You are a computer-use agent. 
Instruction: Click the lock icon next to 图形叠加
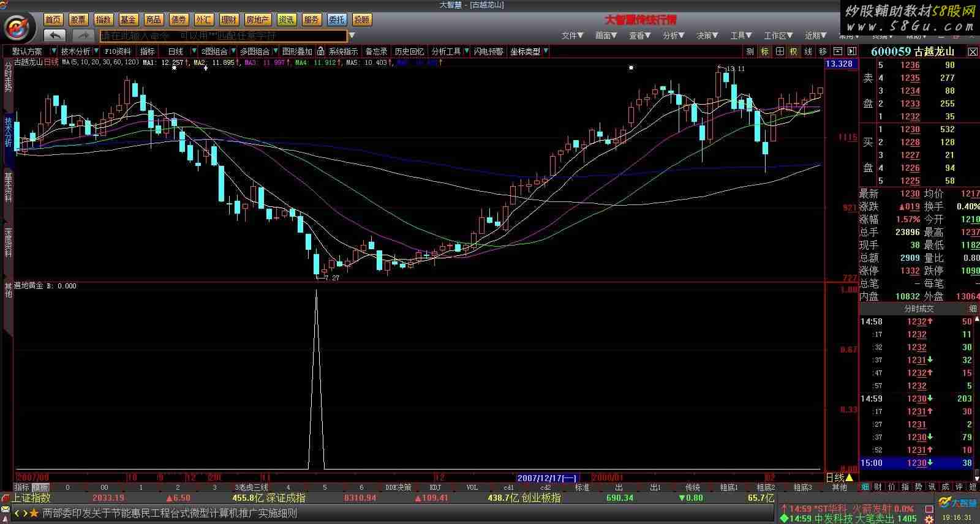(320, 51)
